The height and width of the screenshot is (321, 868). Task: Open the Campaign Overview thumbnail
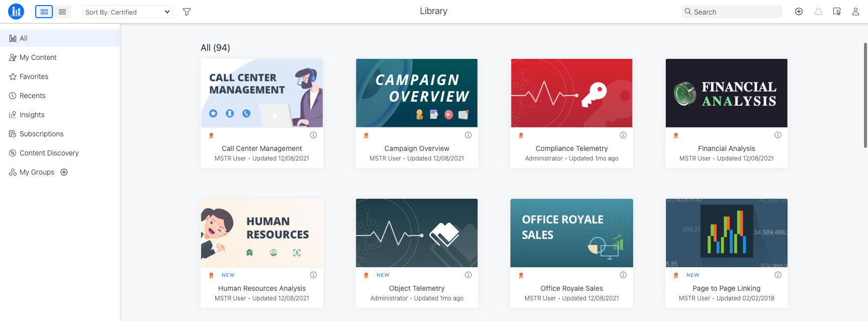click(416, 93)
